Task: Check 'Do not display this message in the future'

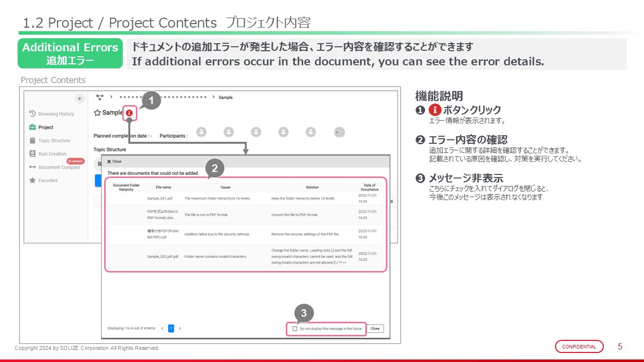Action: click(x=295, y=329)
